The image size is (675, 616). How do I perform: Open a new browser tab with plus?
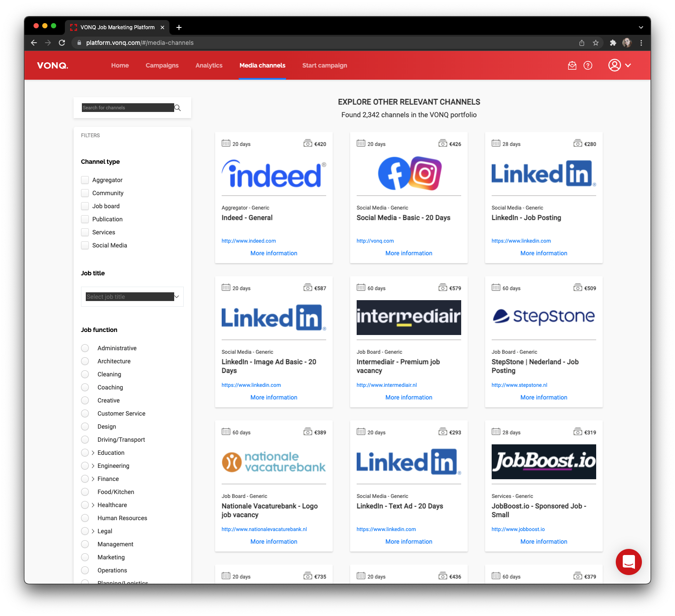(x=179, y=27)
